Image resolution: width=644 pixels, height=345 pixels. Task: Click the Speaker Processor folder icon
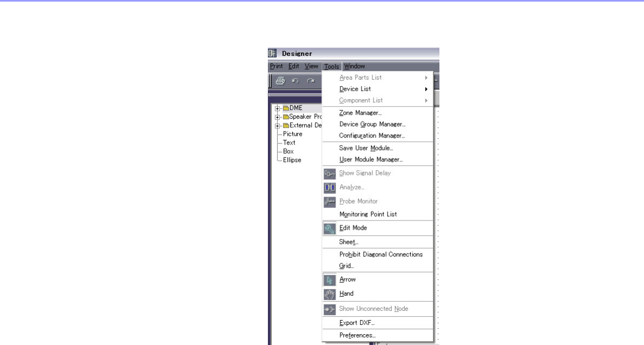pyautogui.click(x=286, y=117)
